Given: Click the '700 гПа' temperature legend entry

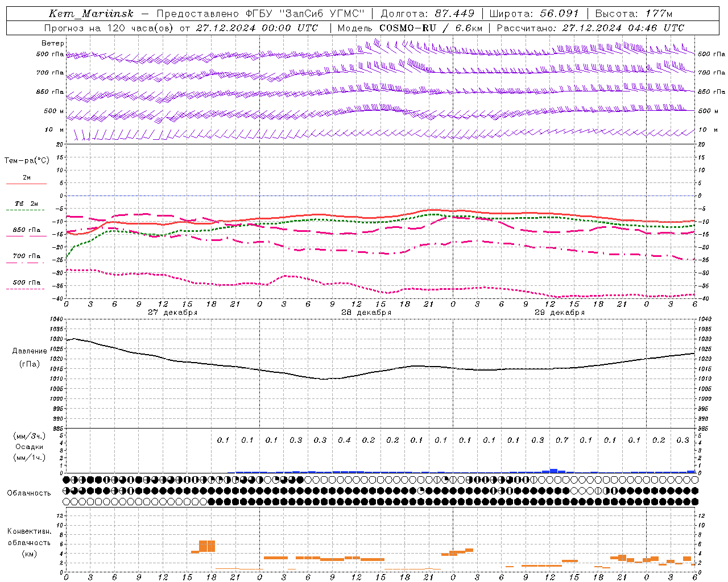Looking at the screenshot, I should 27,256.
